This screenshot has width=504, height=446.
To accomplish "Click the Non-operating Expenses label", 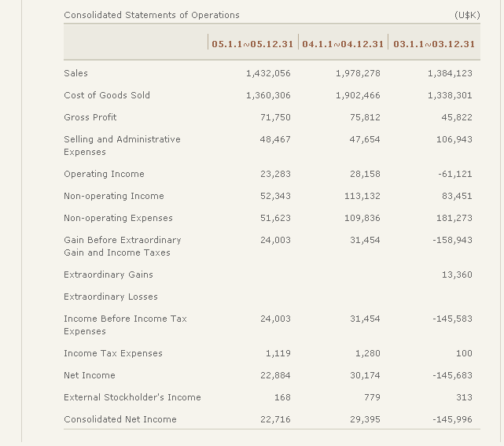I will tap(118, 218).
